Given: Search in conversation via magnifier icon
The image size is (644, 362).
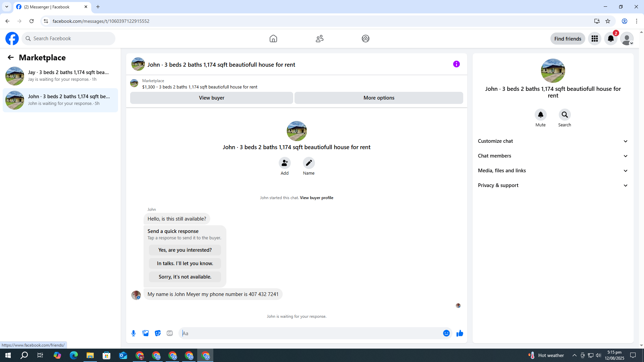Looking at the screenshot, I should [565, 115].
